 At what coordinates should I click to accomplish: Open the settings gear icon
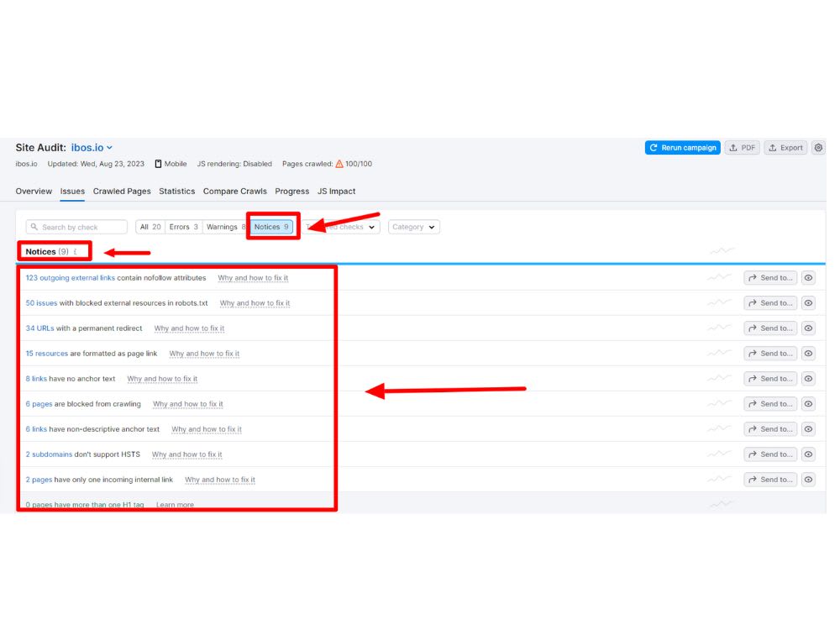[818, 148]
